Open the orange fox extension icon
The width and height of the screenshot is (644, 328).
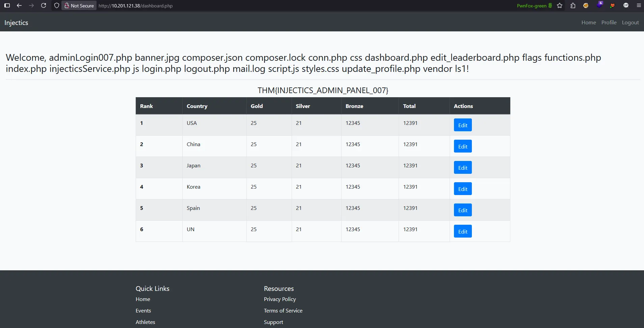[x=612, y=5]
